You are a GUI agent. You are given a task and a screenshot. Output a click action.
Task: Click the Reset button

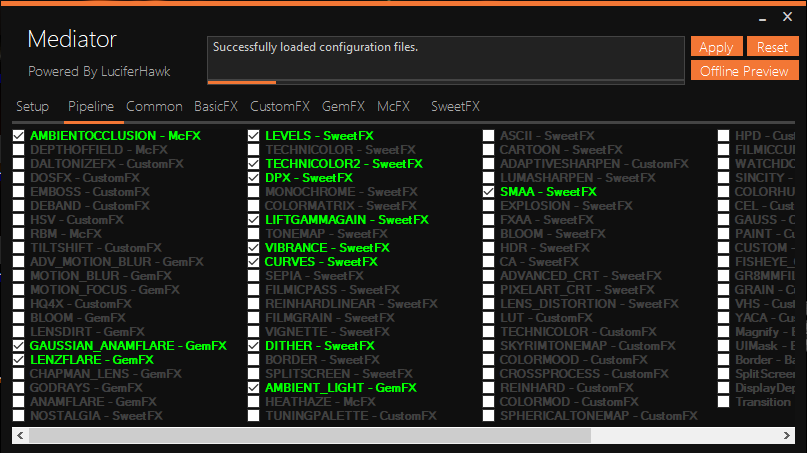coord(773,47)
